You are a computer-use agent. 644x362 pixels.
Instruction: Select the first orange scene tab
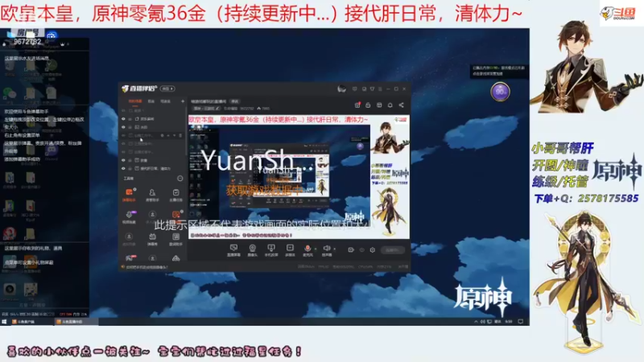point(135,101)
